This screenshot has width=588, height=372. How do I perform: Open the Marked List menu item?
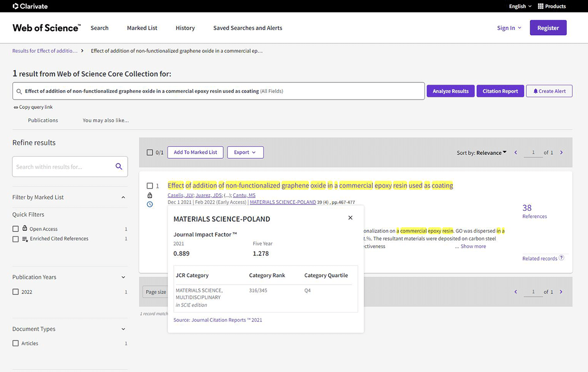click(142, 28)
